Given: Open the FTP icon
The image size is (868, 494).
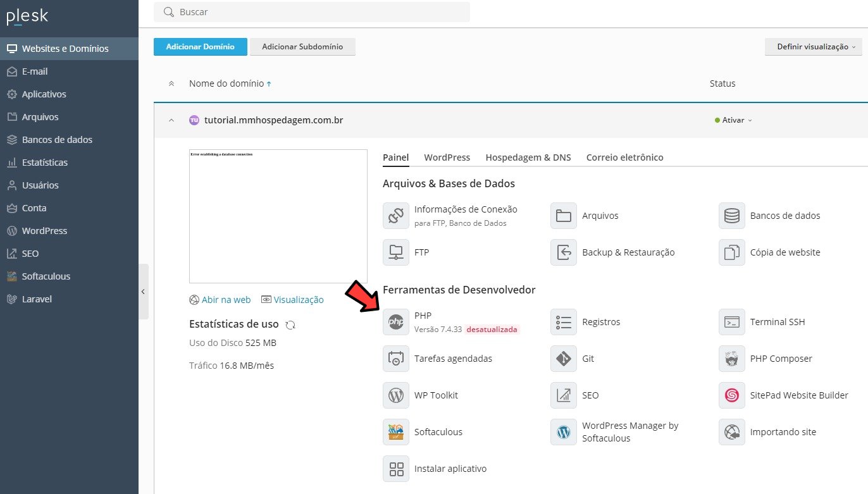Looking at the screenshot, I should (x=396, y=252).
